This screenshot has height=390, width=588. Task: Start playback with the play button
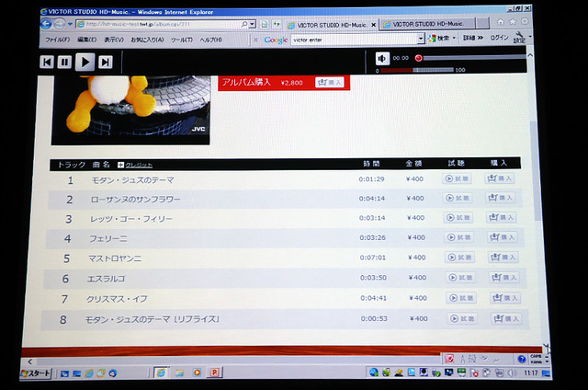point(85,62)
